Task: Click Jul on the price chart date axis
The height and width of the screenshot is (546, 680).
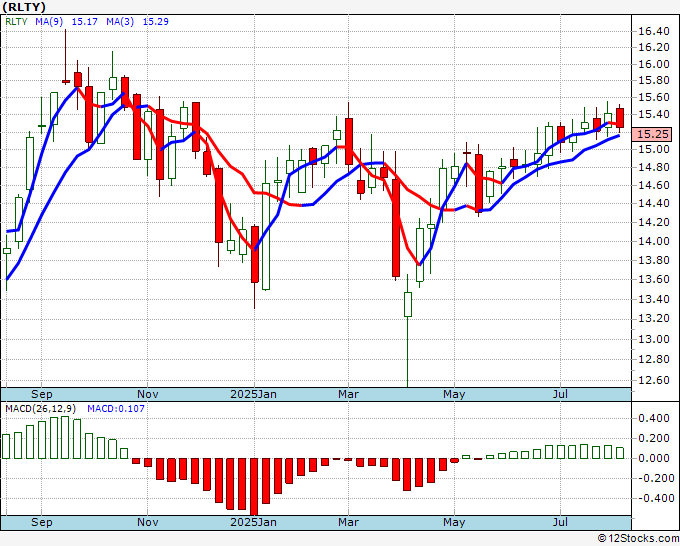Action: tap(560, 394)
